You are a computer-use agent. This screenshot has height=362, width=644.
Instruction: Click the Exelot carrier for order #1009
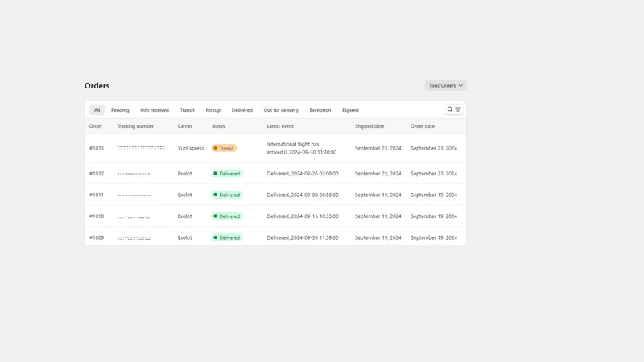point(185,237)
